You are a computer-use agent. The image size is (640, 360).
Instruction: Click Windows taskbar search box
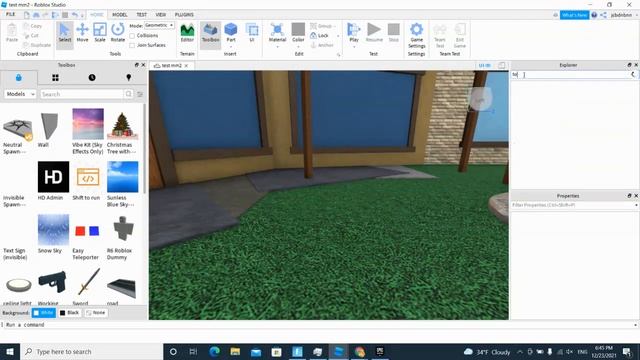pyautogui.click(x=91, y=351)
